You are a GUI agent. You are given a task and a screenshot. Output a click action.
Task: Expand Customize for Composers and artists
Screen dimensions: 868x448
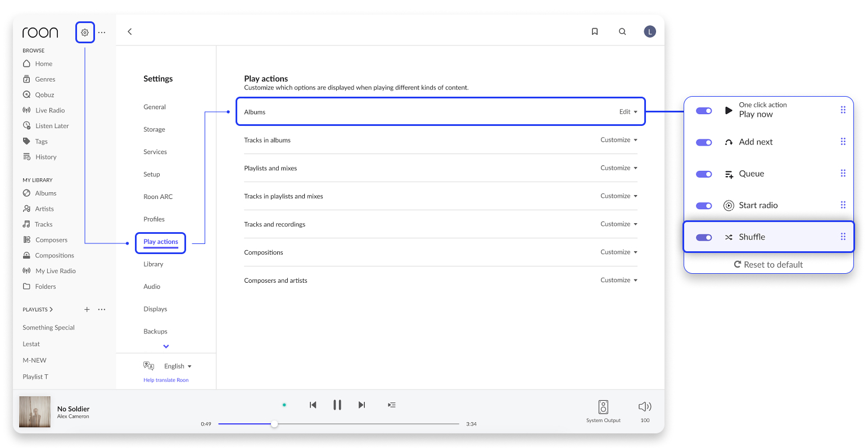(619, 280)
